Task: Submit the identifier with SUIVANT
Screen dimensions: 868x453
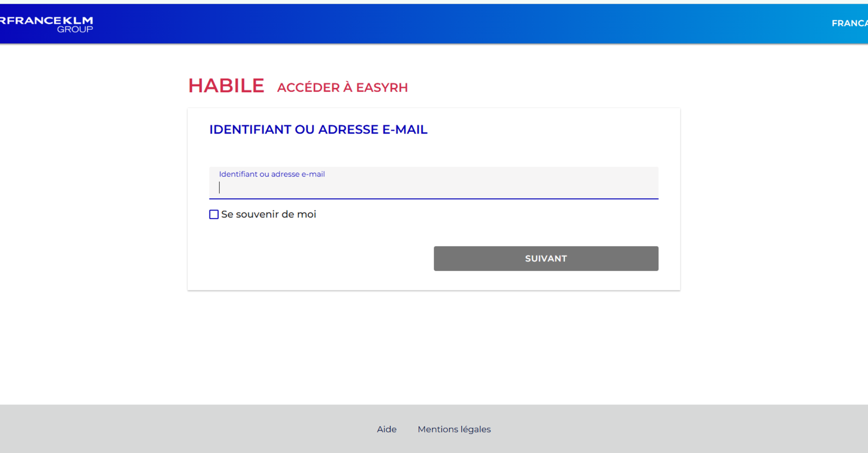Action: pyautogui.click(x=545, y=258)
